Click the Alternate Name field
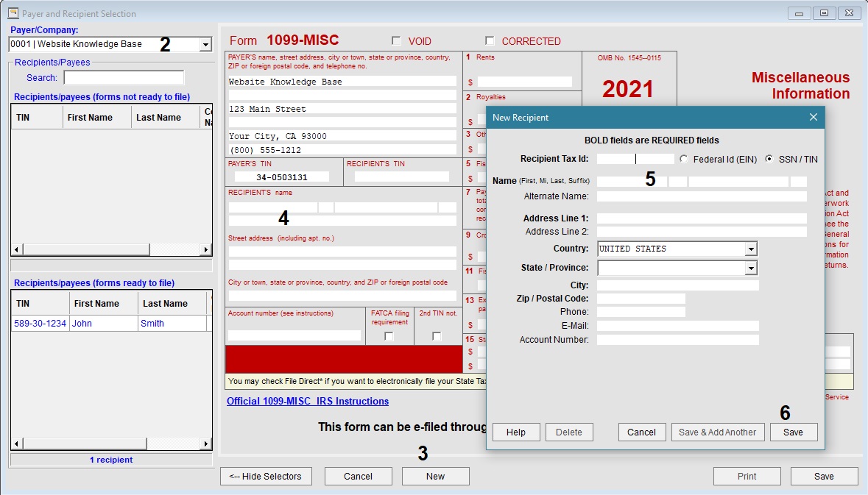The height and width of the screenshot is (495, 868). (702, 196)
